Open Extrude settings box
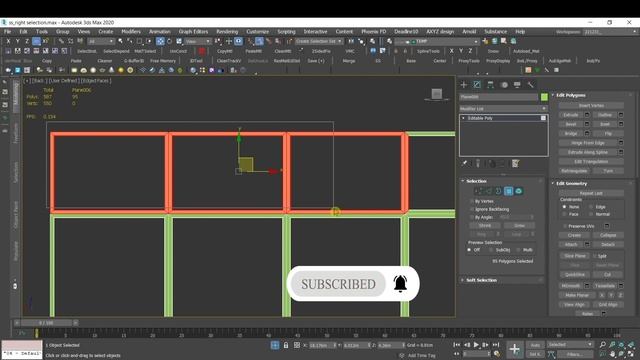The height and width of the screenshot is (360, 640). [x=587, y=115]
